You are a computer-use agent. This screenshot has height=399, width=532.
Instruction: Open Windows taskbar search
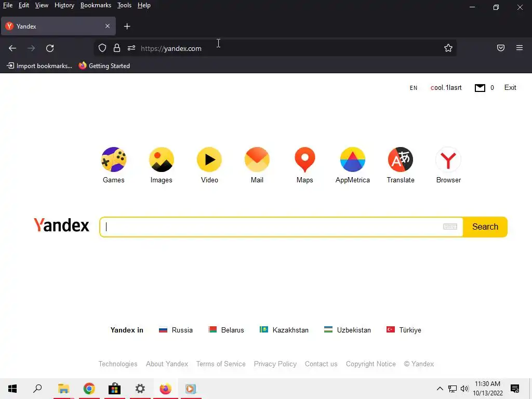[x=37, y=389]
